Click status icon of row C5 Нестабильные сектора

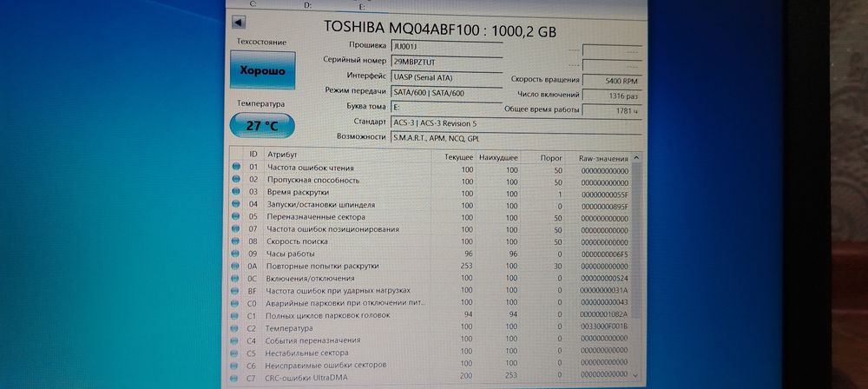236,353
